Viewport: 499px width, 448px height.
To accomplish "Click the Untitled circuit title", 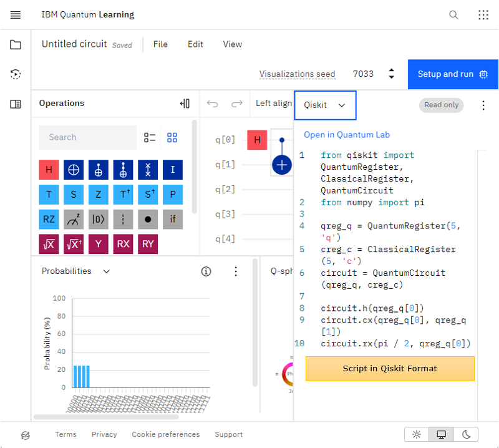I will coord(74,44).
